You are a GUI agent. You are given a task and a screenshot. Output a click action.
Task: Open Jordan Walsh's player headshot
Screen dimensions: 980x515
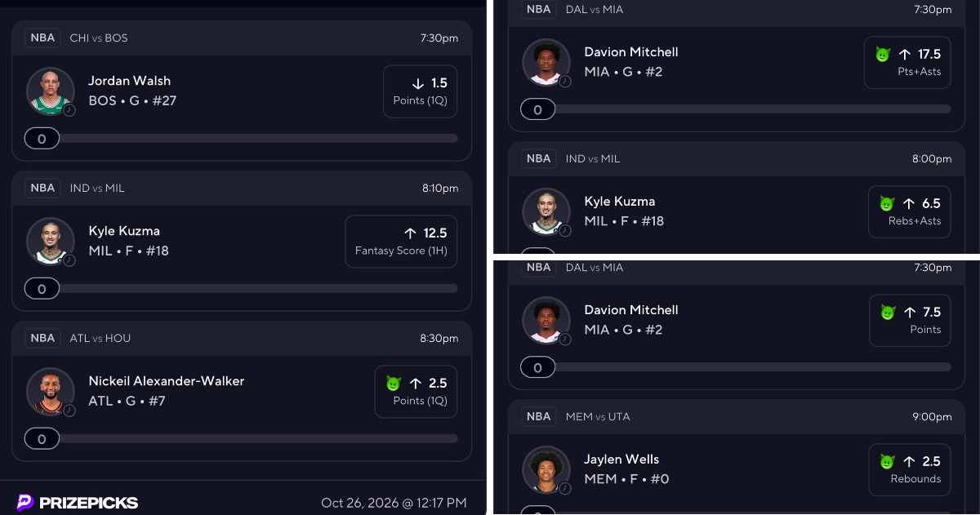tap(51, 91)
